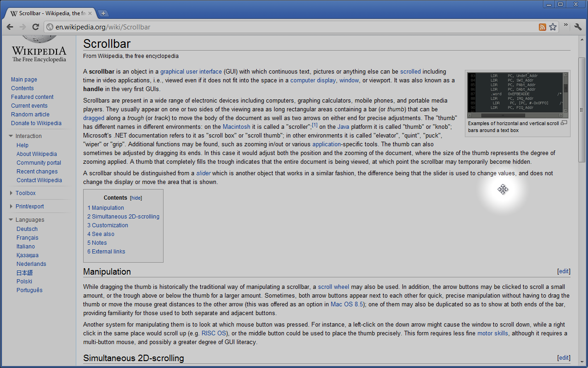This screenshot has width=588, height=368.
Task: Open the RISC OS link
Action: click(214, 333)
